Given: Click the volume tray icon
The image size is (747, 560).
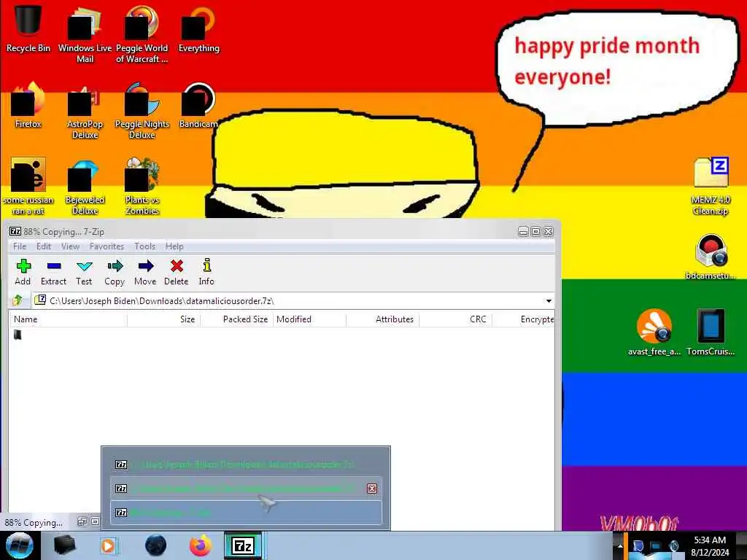Looking at the screenshot, I should point(673,546).
